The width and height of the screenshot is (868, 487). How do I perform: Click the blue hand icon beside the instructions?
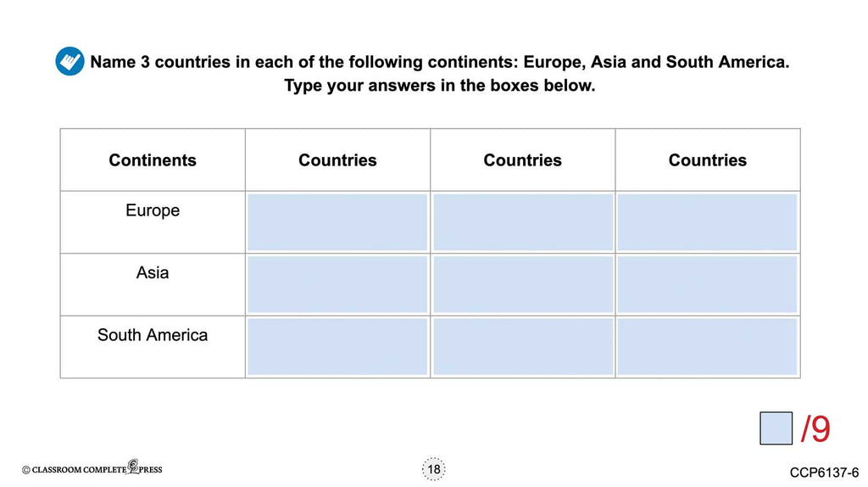(70, 62)
